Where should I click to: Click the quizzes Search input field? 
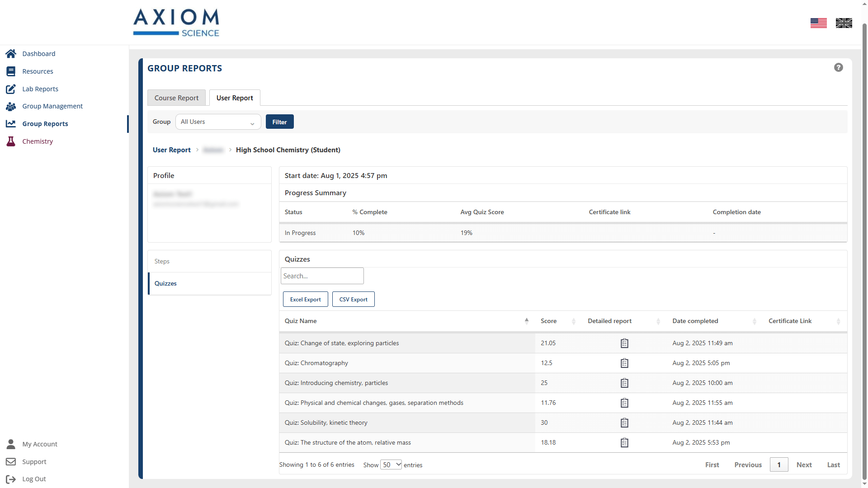(x=322, y=276)
